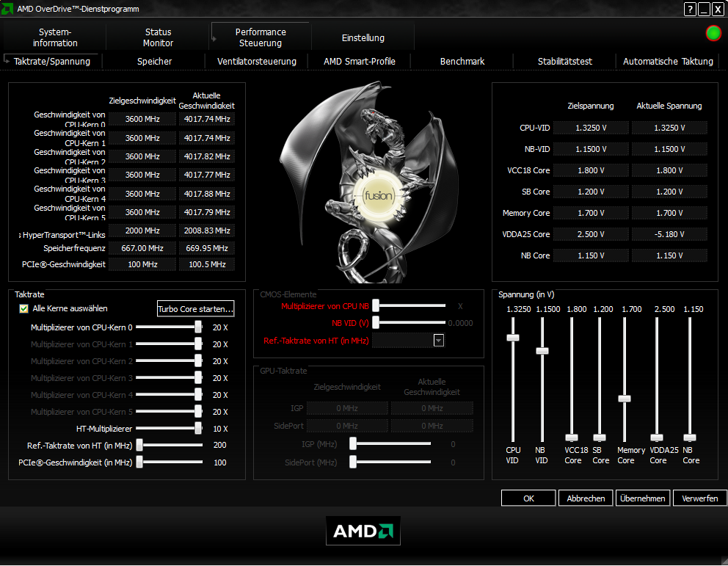The image size is (728, 566).
Task: Open Ref.-Taktrate von HT dropdown arrow
Action: tap(438, 341)
